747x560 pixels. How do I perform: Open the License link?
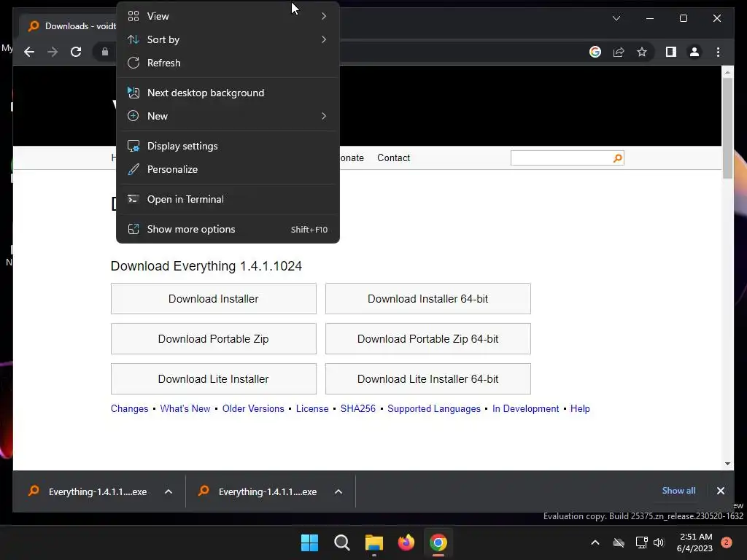click(x=312, y=408)
